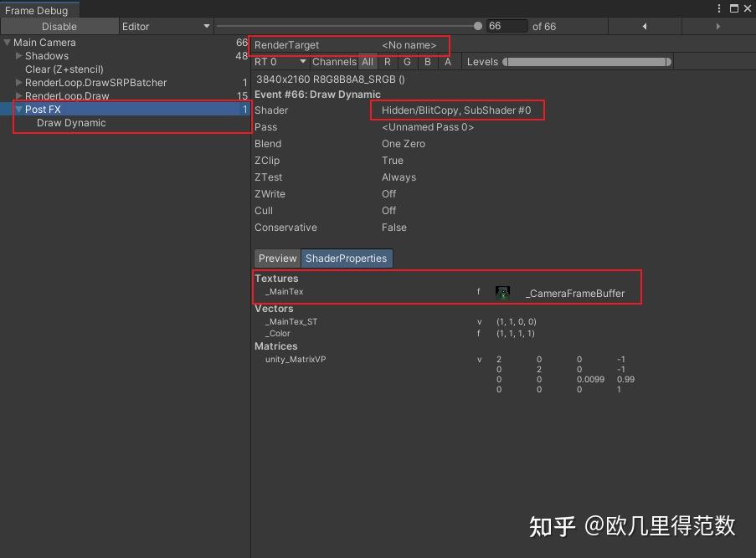Show all channels with the All button
Viewport: 756px width, 558px height.
[368, 62]
